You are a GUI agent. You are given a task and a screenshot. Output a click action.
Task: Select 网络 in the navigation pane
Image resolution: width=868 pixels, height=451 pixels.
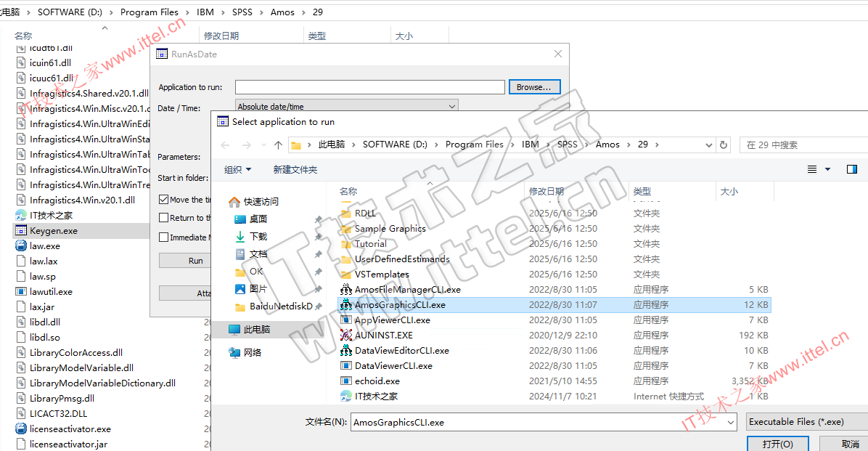click(253, 352)
